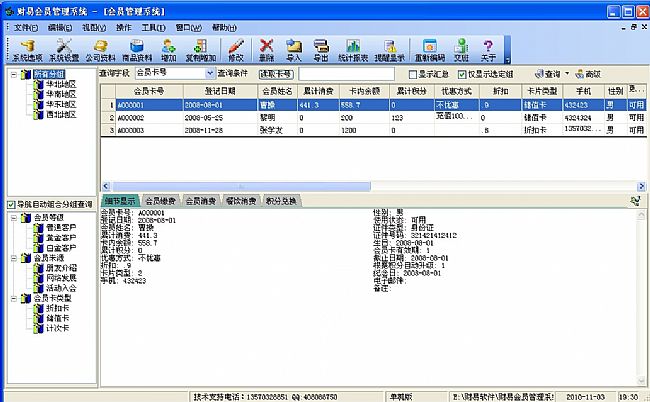Open the 帮助(H) menu
This screenshot has width=650, height=402.
(224, 28)
